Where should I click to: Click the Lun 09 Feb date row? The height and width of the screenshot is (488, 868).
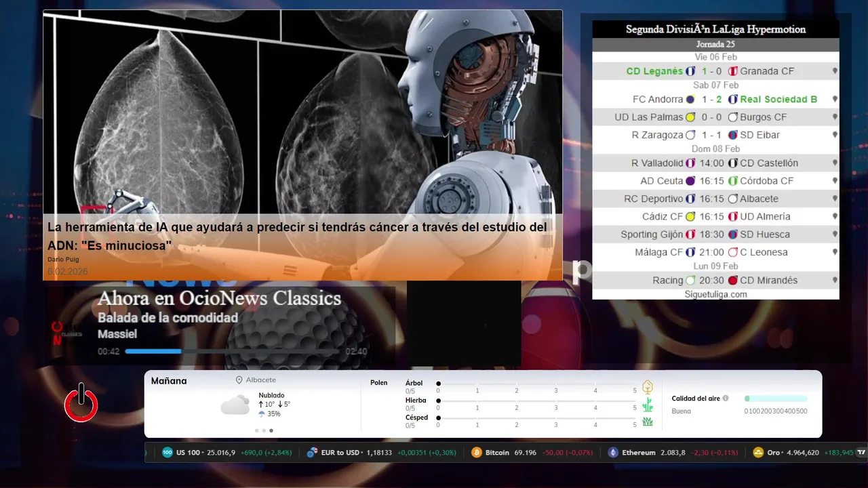[715, 266]
